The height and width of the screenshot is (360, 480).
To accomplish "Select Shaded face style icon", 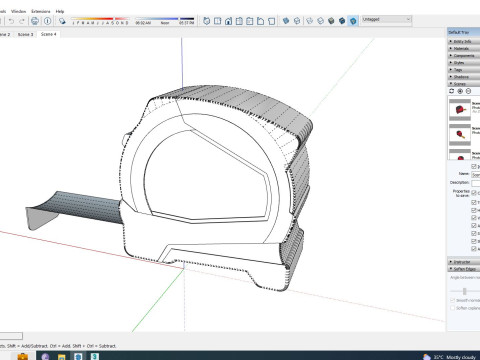I will 331,21.
